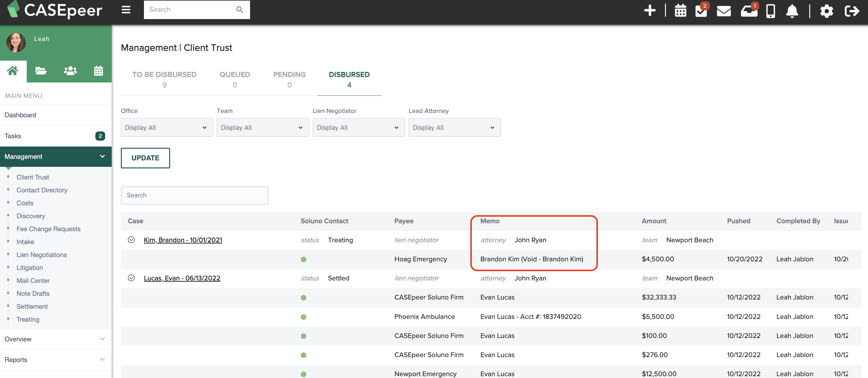Go to Note Drafts submenu item
This screenshot has width=868, height=378.
33,293
